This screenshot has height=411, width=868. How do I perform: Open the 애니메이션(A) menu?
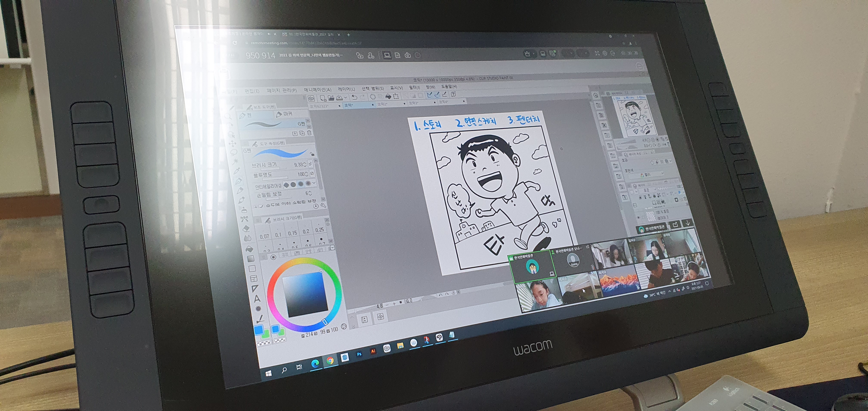317,90
